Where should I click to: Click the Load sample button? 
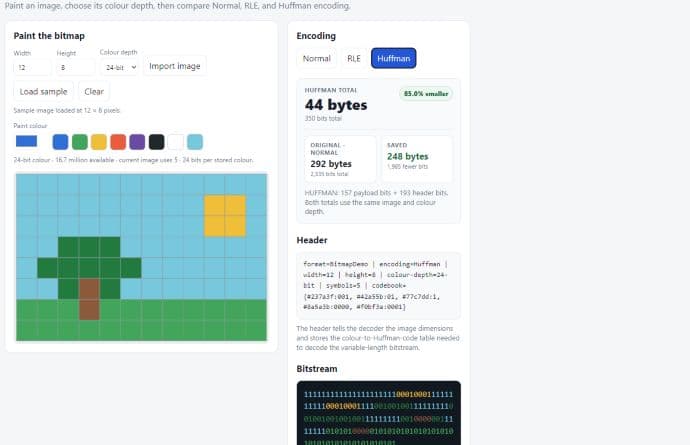43,92
